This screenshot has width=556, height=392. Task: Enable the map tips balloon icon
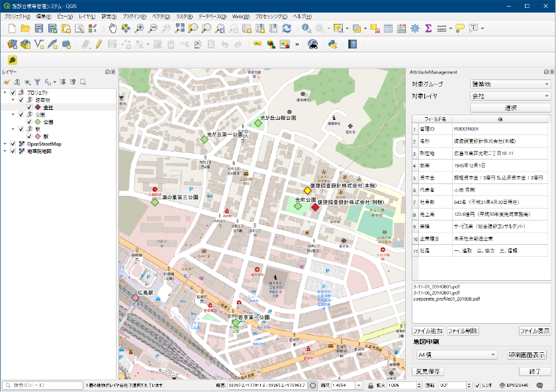460,28
